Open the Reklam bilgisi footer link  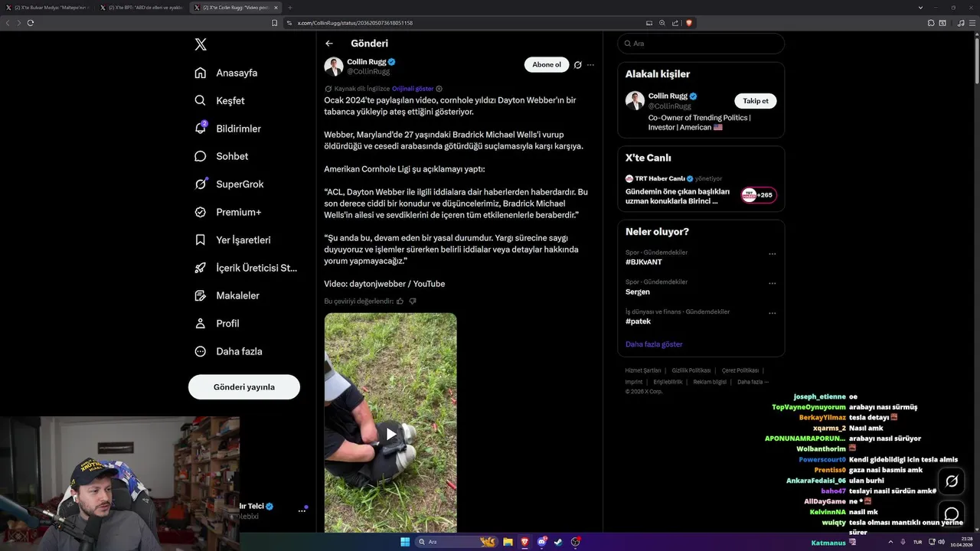point(710,382)
